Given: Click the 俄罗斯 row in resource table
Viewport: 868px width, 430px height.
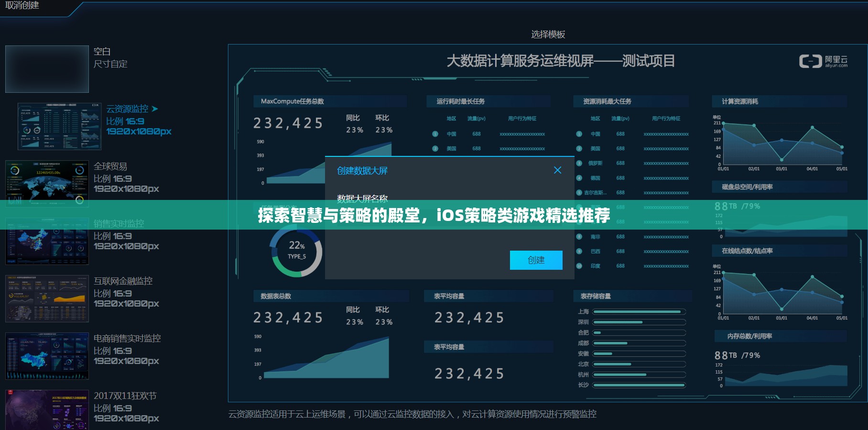Looking at the screenshot, I should [x=632, y=163].
